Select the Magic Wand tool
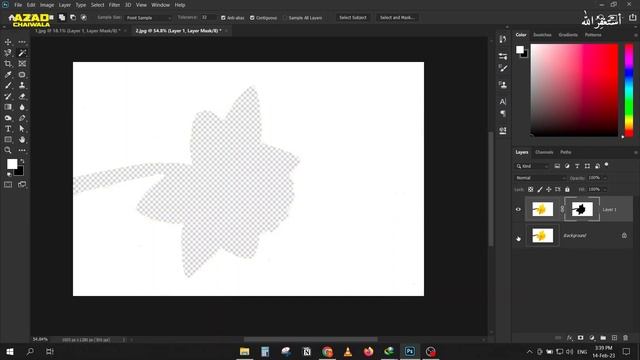Viewport: 640px width, 360px height. pyautogui.click(x=22, y=53)
